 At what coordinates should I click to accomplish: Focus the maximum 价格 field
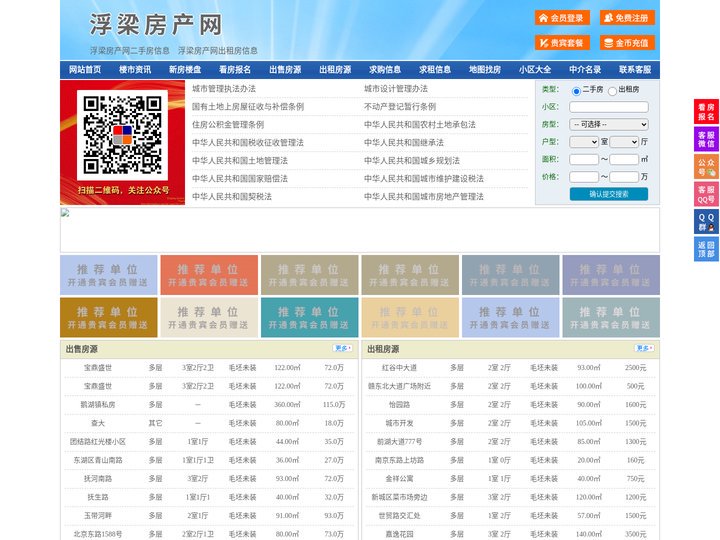[624, 177]
